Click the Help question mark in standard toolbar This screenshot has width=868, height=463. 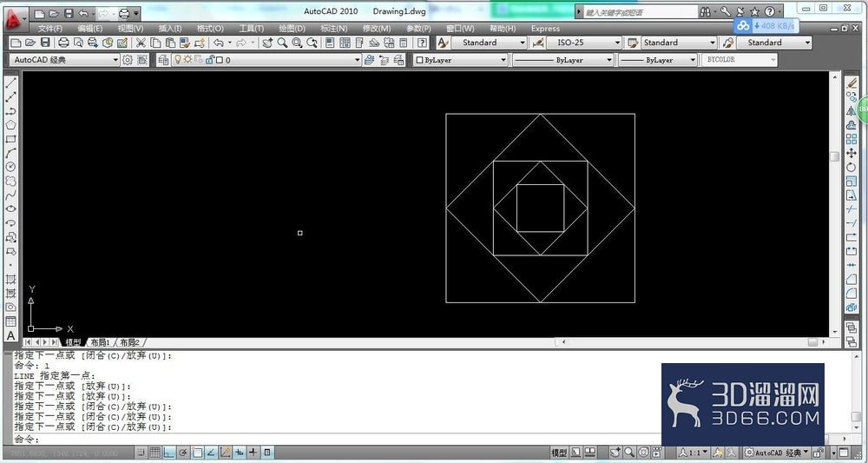point(423,43)
